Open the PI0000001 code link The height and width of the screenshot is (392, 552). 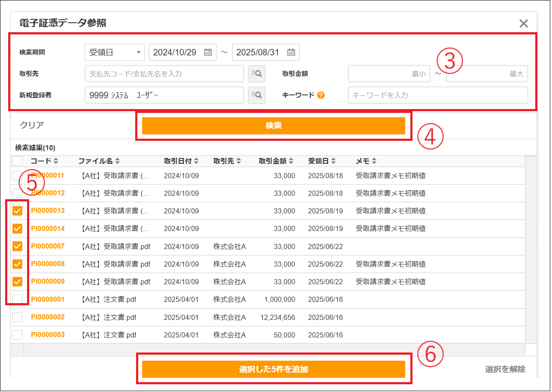tap(48, 299)
